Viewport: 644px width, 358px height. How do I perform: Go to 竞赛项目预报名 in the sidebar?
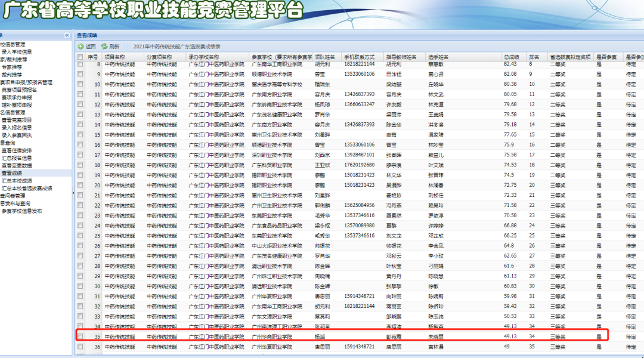click(19, 89)
